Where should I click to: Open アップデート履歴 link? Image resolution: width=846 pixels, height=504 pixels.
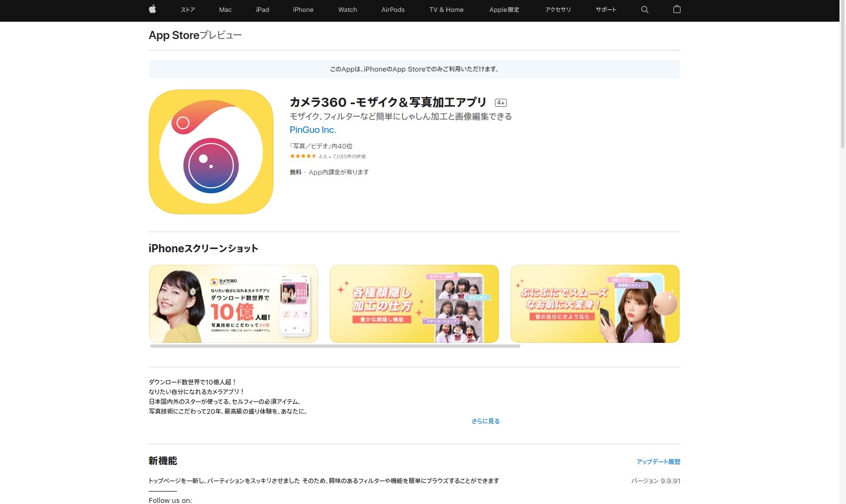coord(658,462)
